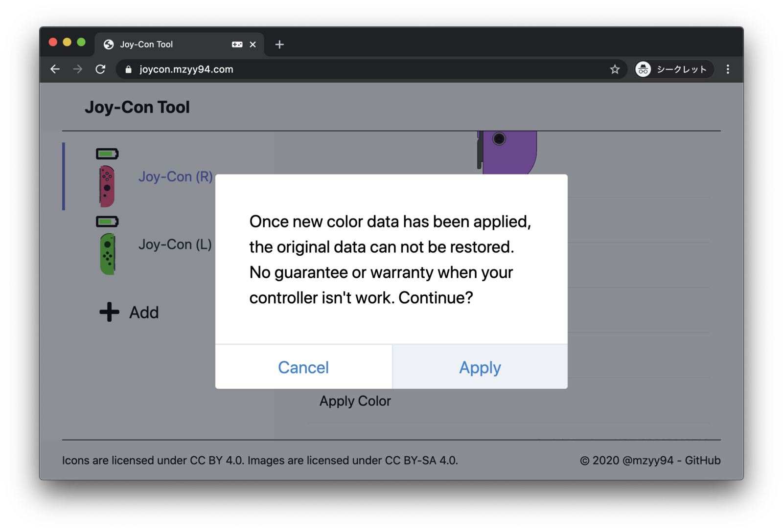Go back to the previous page
The width and height of the screenshot is (783, 532).
pos(55,69)
